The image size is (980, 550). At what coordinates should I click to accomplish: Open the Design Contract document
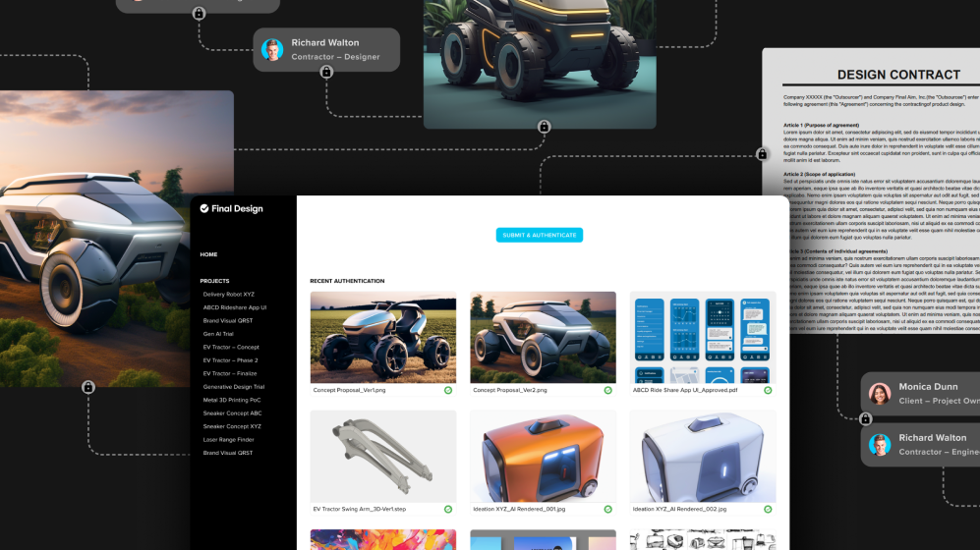click(x=871, y=191)
